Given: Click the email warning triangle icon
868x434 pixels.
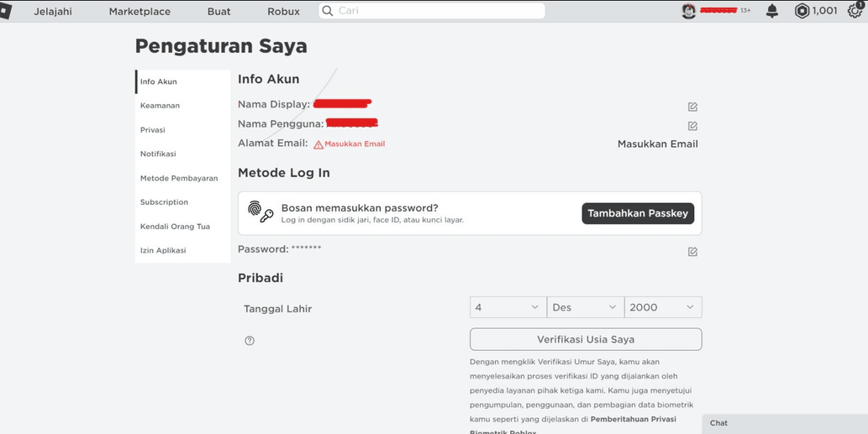Looking at the screenshot, I should [318, 144].
